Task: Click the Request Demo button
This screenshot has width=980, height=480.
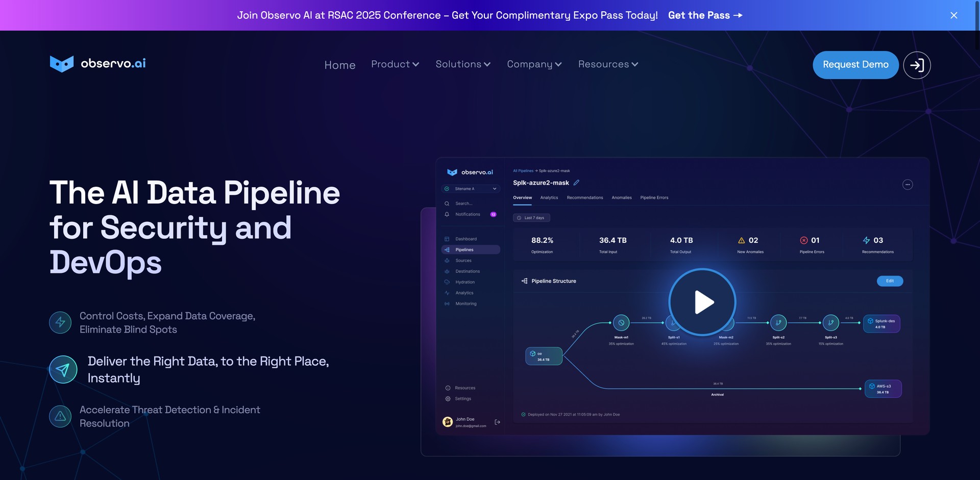Action: (x=855, y=65)
